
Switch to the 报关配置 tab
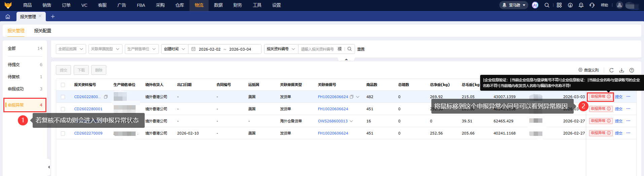pos(43,31)
